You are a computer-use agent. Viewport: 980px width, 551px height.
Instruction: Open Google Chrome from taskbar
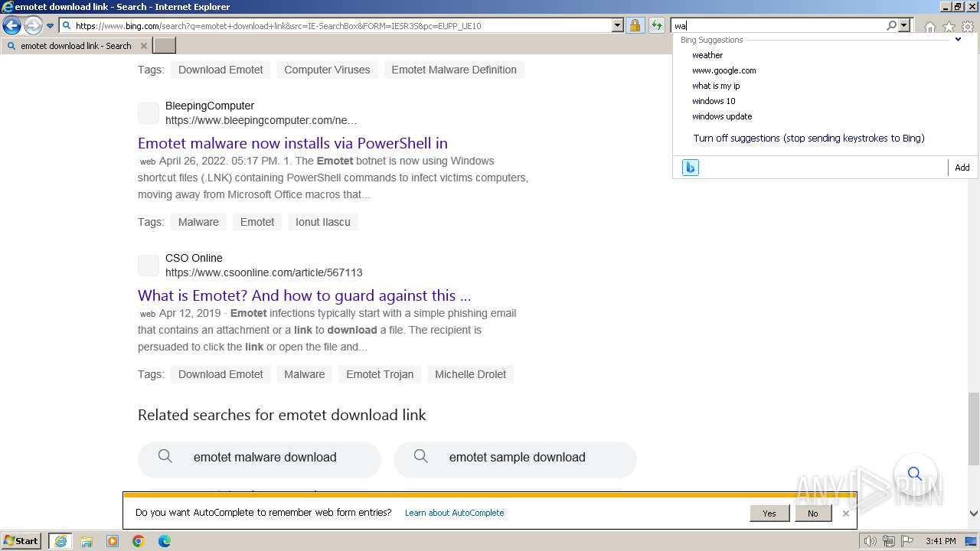(139, 541)
